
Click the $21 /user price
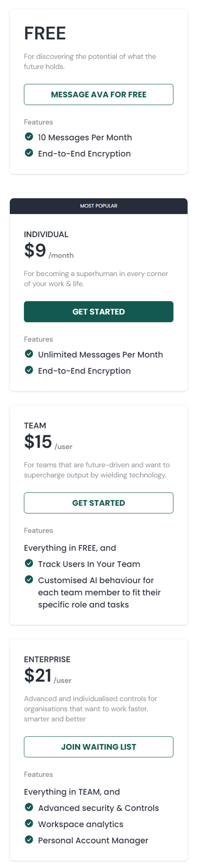point(47,676)
